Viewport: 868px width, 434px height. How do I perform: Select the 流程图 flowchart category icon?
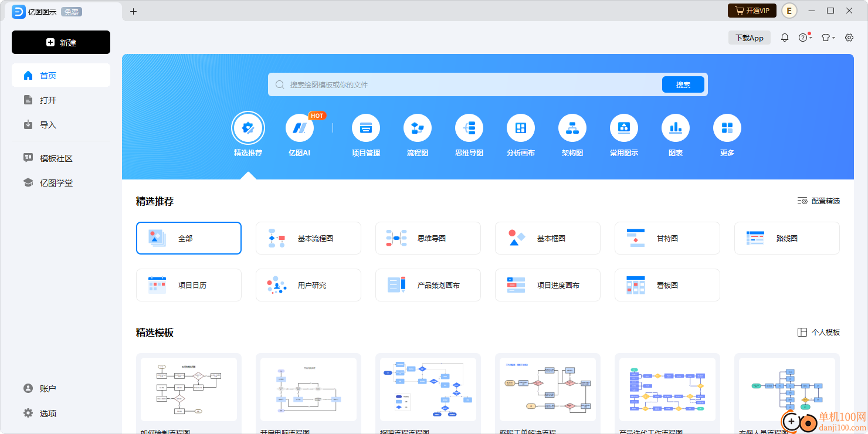point(418,128)
